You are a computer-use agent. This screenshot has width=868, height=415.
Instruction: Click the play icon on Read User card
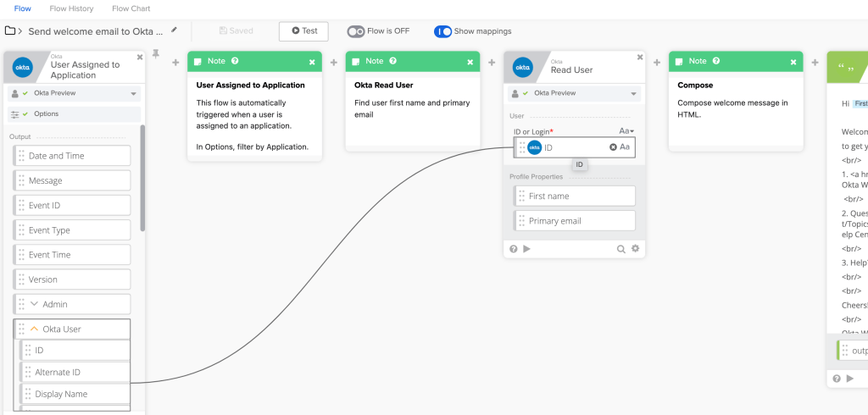526,249
